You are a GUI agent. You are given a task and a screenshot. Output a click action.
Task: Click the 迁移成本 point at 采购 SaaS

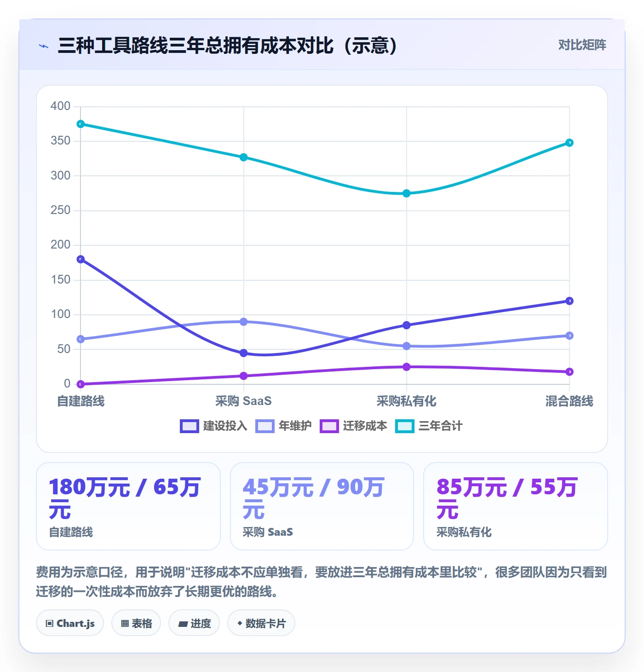244,376
